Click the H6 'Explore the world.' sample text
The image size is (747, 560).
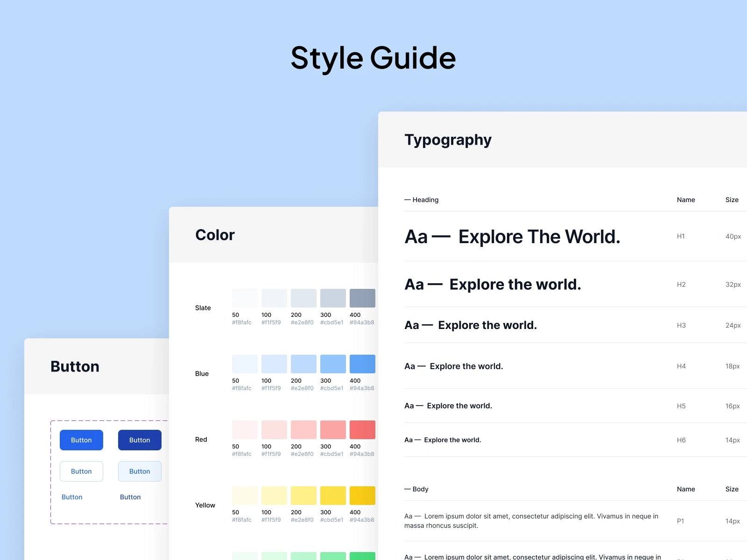pos(443,440)
